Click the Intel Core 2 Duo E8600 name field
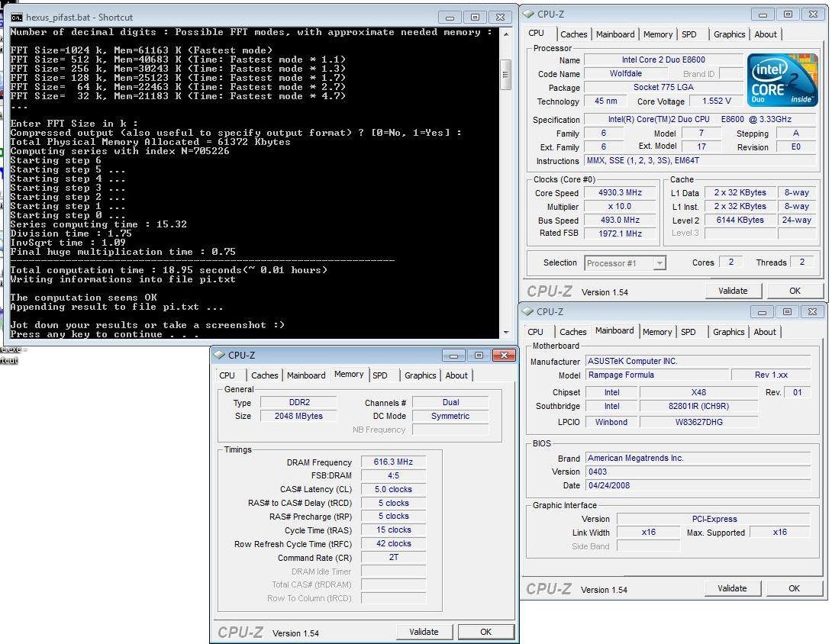Image resolution: width=832 pixels, height=644 pixels. coord(663,60)
